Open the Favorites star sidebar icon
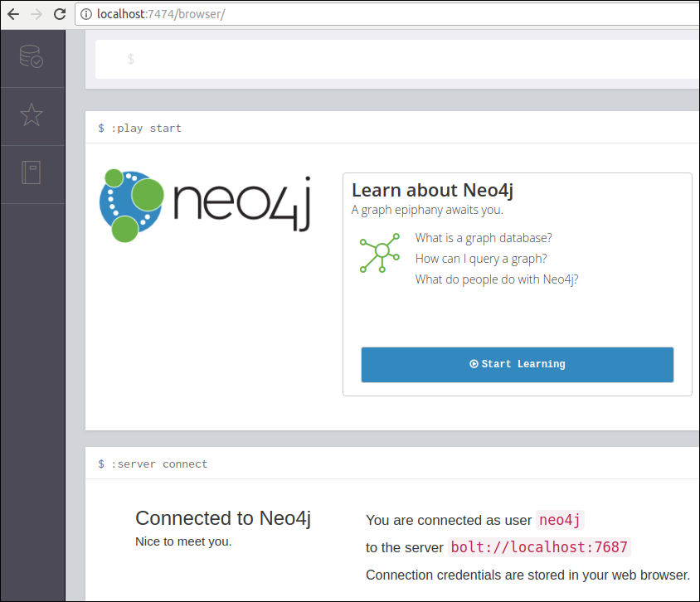The height and width of the screenshot is (602, 700). (x=32, y=115)
